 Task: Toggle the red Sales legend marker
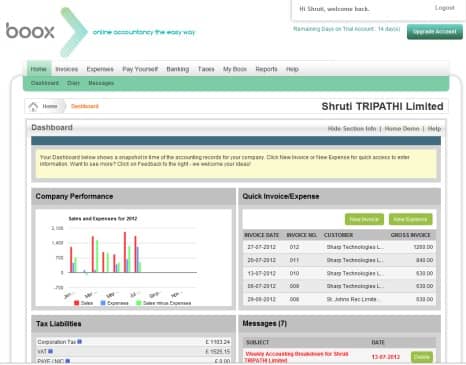(77, 303)
